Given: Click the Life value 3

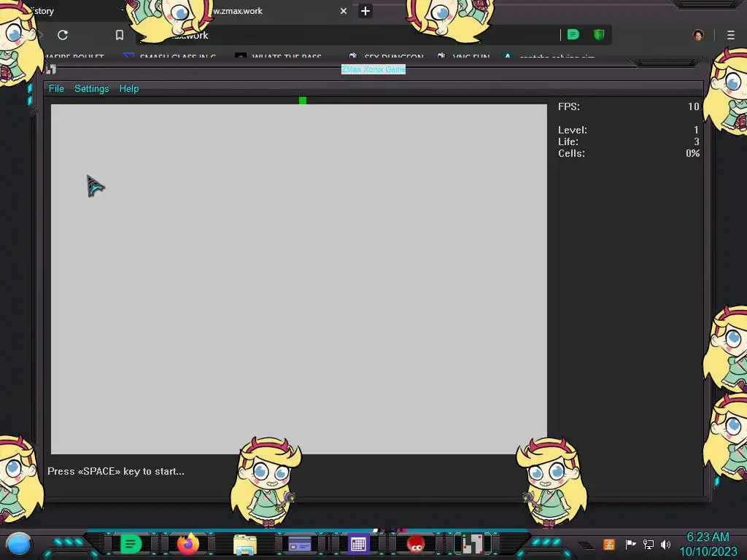Looking at the screenshot, I should coord(697,141).
